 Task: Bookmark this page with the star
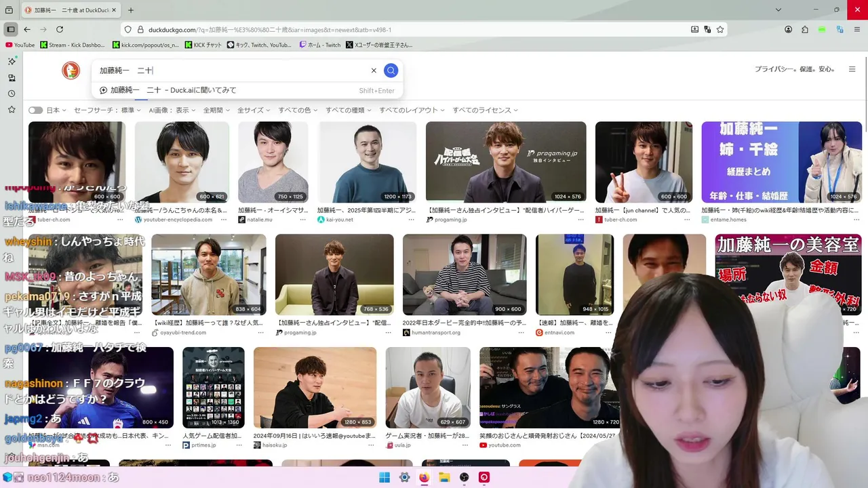(720, 29)
